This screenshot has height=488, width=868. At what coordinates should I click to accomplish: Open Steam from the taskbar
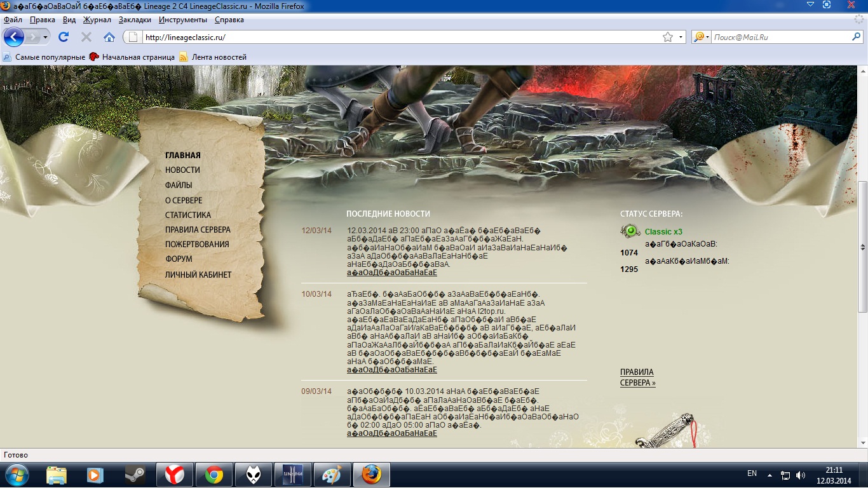coord(135,475)
